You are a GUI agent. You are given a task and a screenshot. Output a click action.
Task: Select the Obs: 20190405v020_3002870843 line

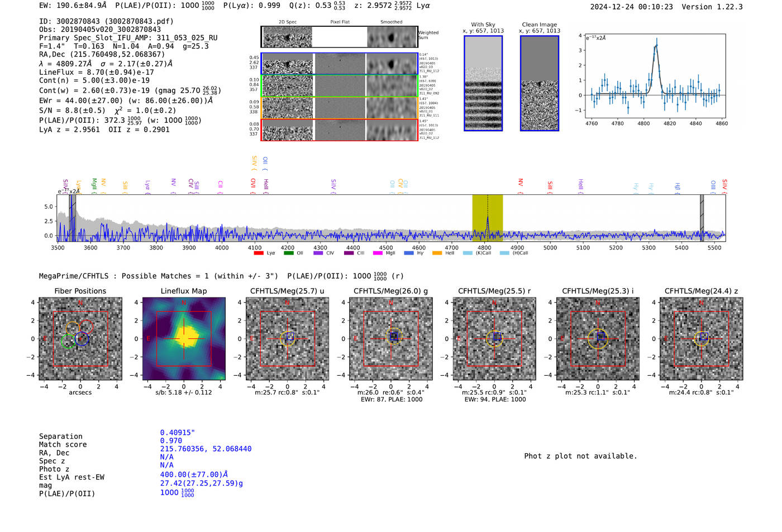click(x=100, y=30)
